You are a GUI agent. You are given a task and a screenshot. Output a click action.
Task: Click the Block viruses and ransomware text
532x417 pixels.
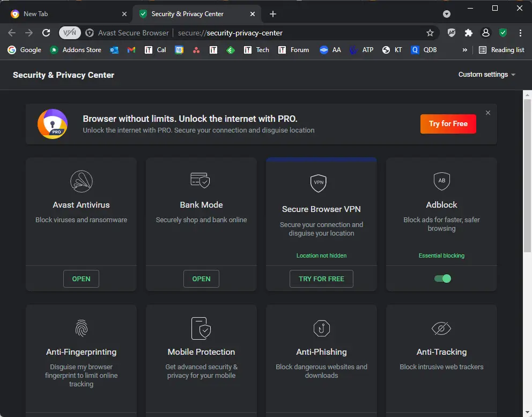point(81,220)
